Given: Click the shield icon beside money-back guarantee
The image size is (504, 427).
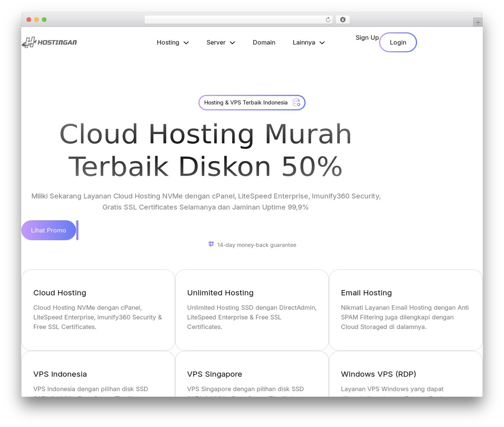Looking at the screenshot, I should [211, 244].
